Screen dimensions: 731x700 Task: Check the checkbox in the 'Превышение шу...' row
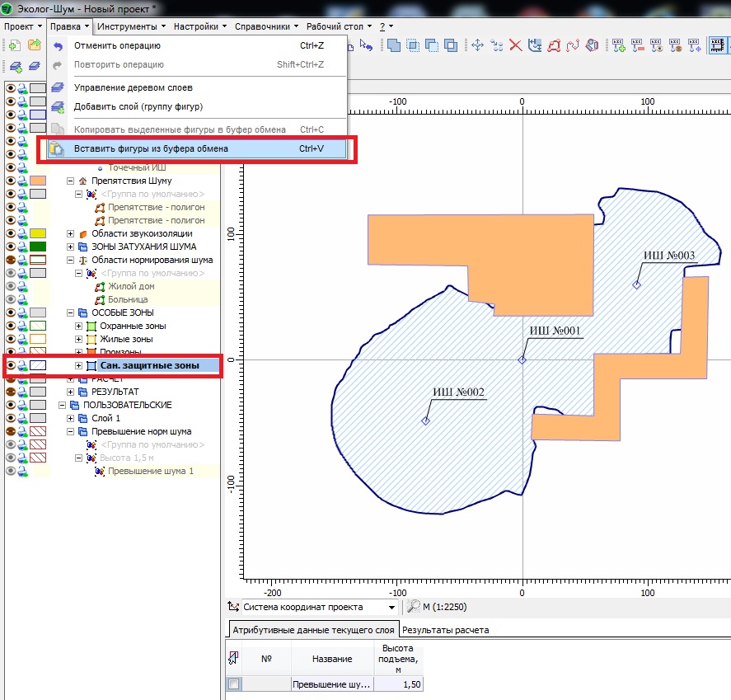[235, 684]
